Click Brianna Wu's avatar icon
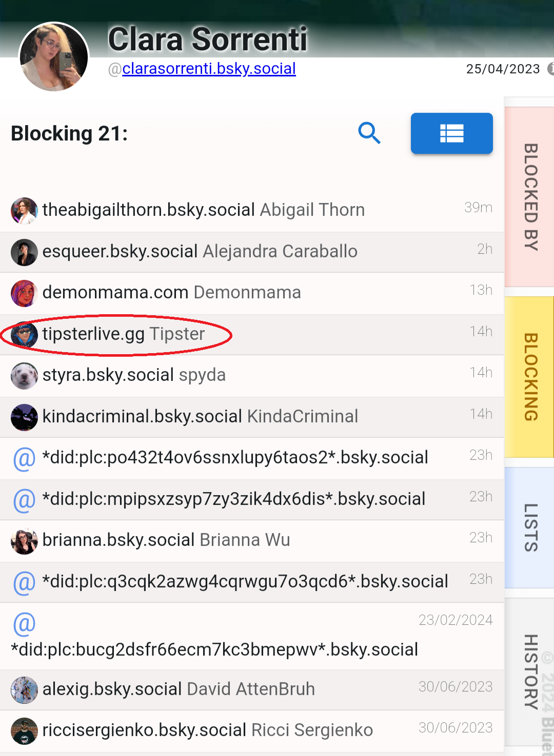 (24, 541)
